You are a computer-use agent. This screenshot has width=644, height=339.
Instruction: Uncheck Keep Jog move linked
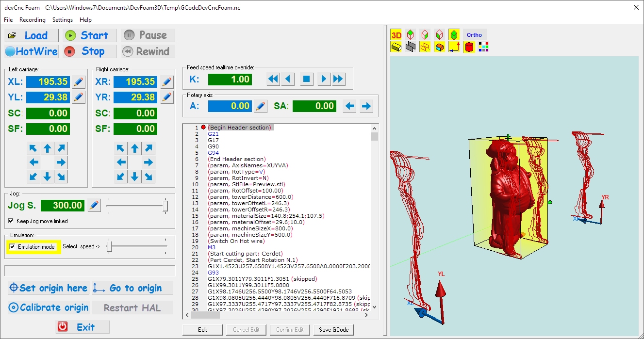(x=12, y=221)
